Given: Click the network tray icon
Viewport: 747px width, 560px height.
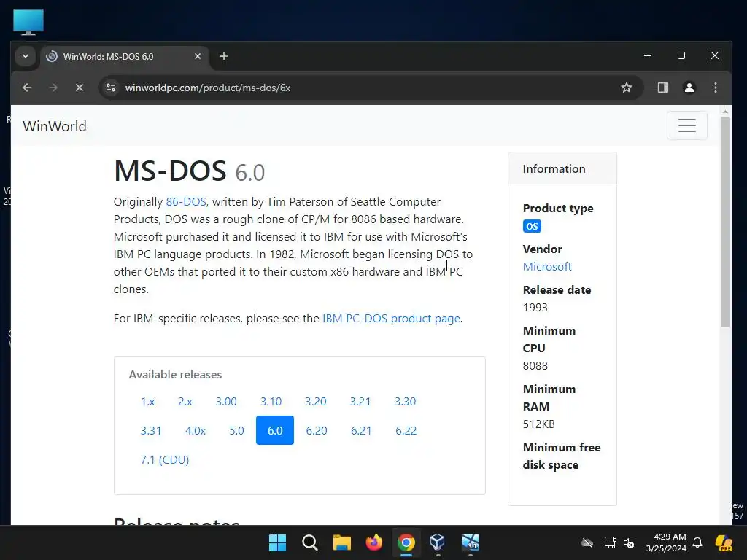Looking at the screenshot, I should [x=610, y=542].
